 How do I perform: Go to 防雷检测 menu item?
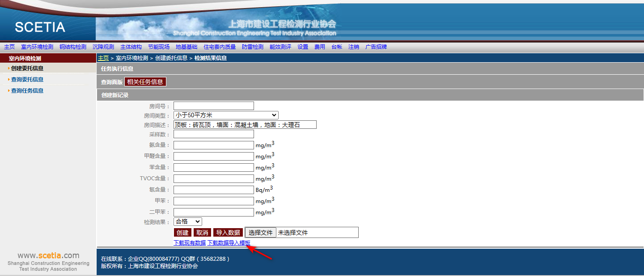pyautogui.click(x=253, y=47)
